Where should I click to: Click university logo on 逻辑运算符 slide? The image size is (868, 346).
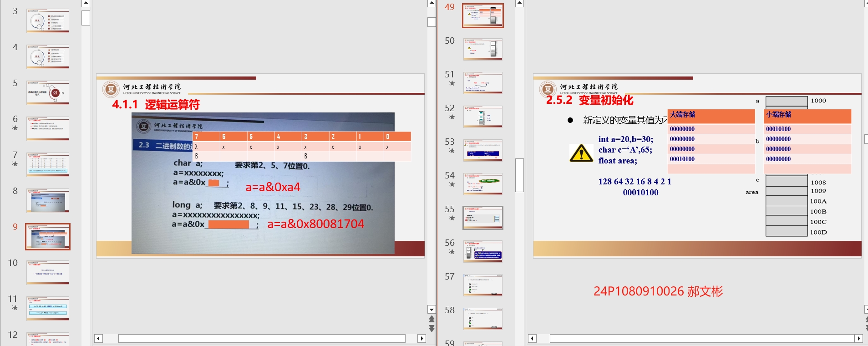pyautogui.click(x=111, y=89)
